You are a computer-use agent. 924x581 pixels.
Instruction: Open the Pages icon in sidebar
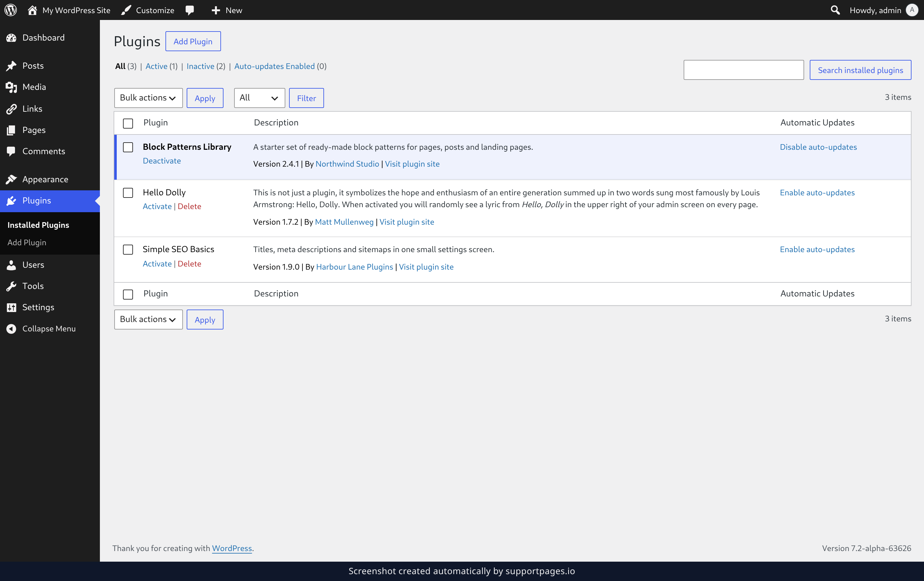point(11,130)
